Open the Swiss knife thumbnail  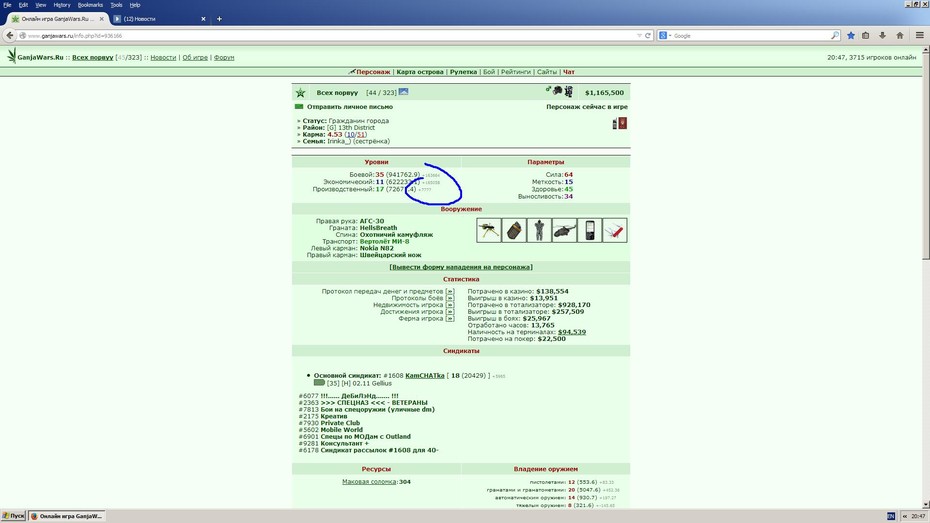614,230
